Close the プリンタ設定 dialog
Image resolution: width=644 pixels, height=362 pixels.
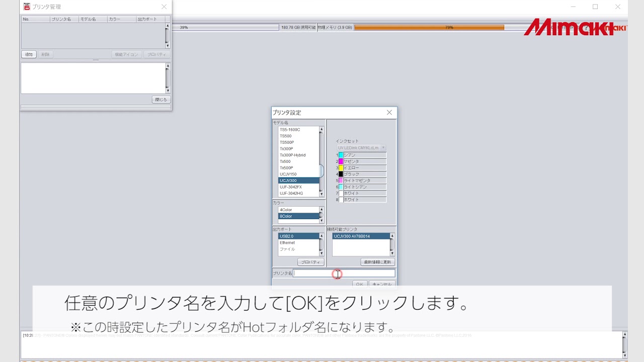coord(389,113)
